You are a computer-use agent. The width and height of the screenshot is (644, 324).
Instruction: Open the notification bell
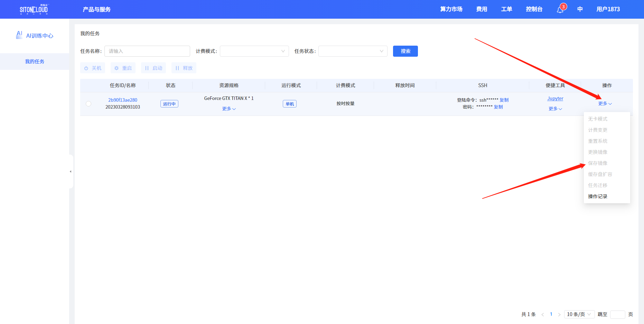point(560,10)
